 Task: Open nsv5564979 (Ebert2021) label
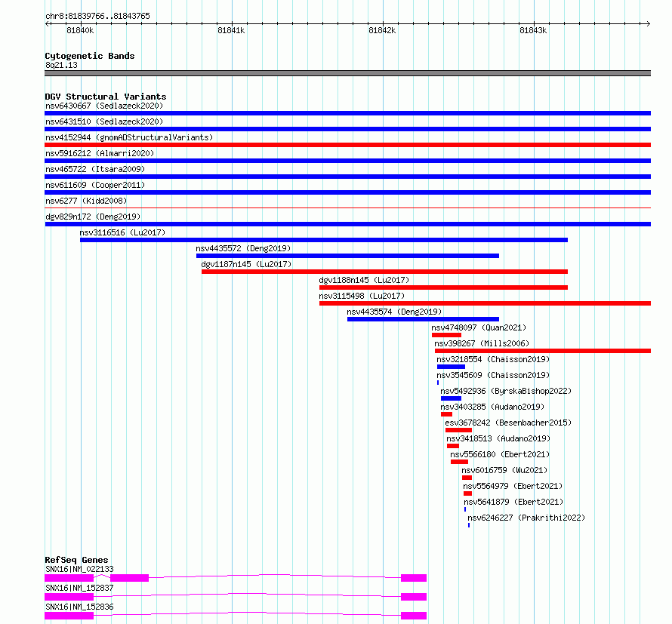(513, 486)
